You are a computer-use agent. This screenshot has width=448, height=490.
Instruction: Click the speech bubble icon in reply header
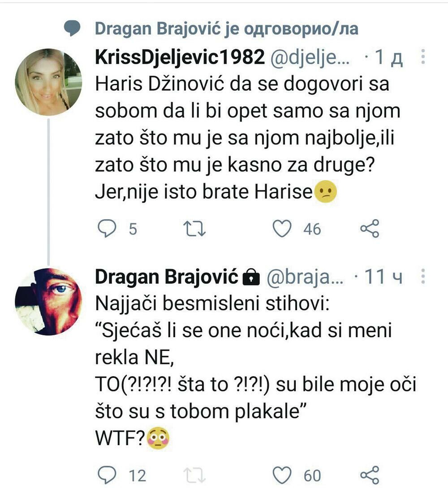pos(72,29)
